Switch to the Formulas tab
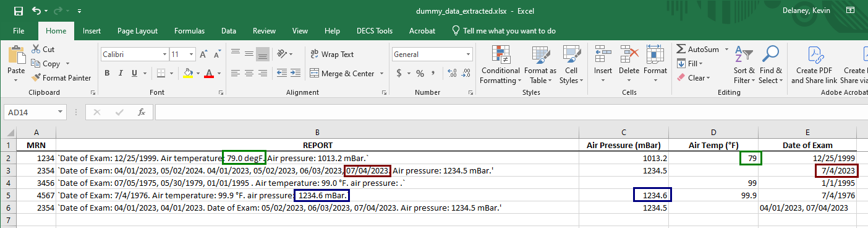 click(189, 31)
